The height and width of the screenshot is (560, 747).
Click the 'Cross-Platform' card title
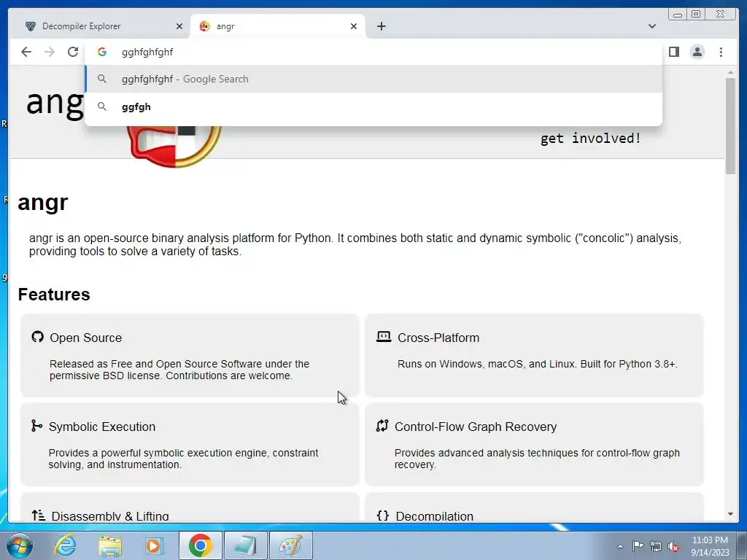438,338
